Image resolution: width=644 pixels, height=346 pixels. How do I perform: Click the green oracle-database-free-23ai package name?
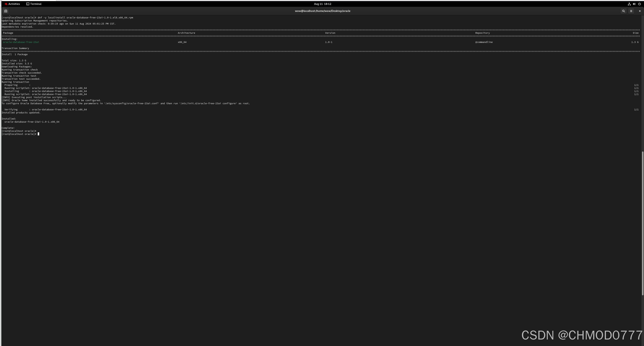point(21,42)
